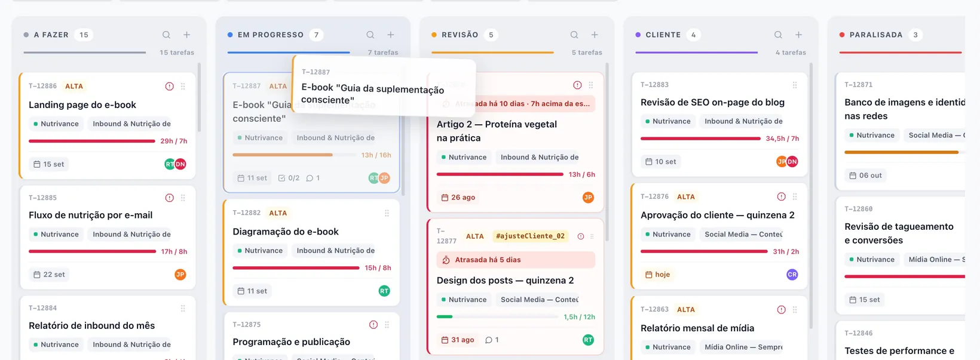Open Revisão de SEO on-page do blog task
980x360 pixels.
click(712, 102)
